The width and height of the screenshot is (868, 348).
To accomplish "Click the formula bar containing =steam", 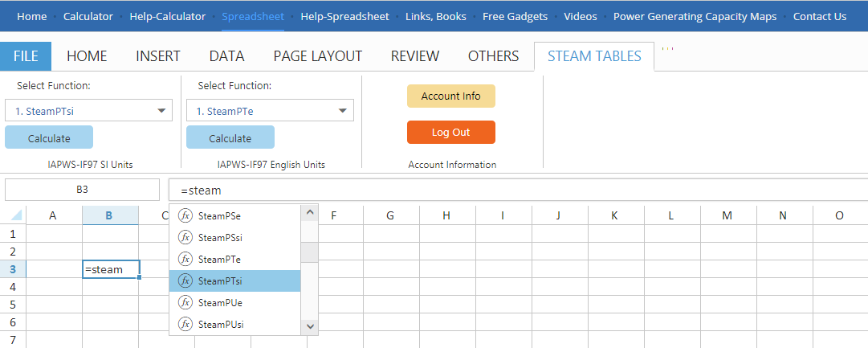I will [x=514, y=190].
